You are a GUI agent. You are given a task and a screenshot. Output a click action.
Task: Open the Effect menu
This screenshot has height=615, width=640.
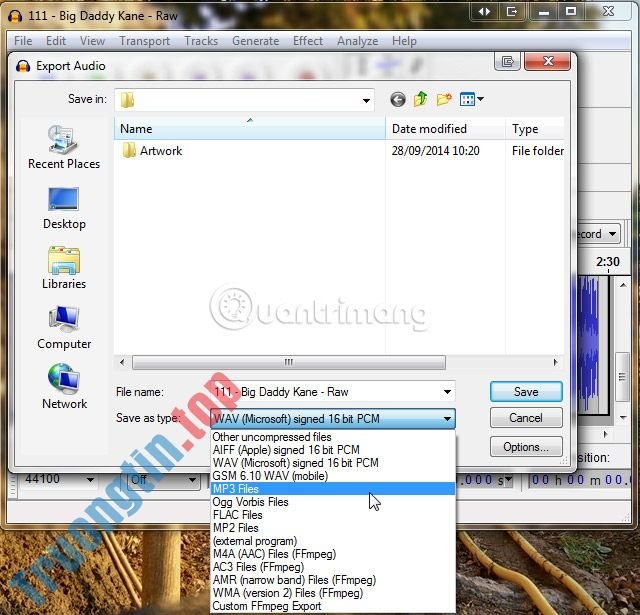(308, 41)
